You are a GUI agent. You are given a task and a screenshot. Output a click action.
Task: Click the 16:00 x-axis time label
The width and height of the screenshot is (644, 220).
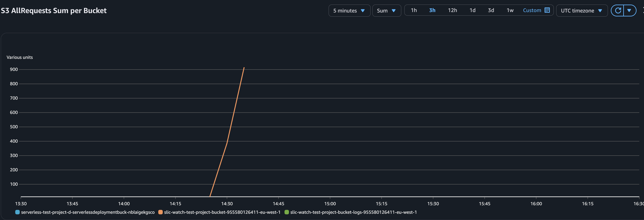(x=536, y=204)
